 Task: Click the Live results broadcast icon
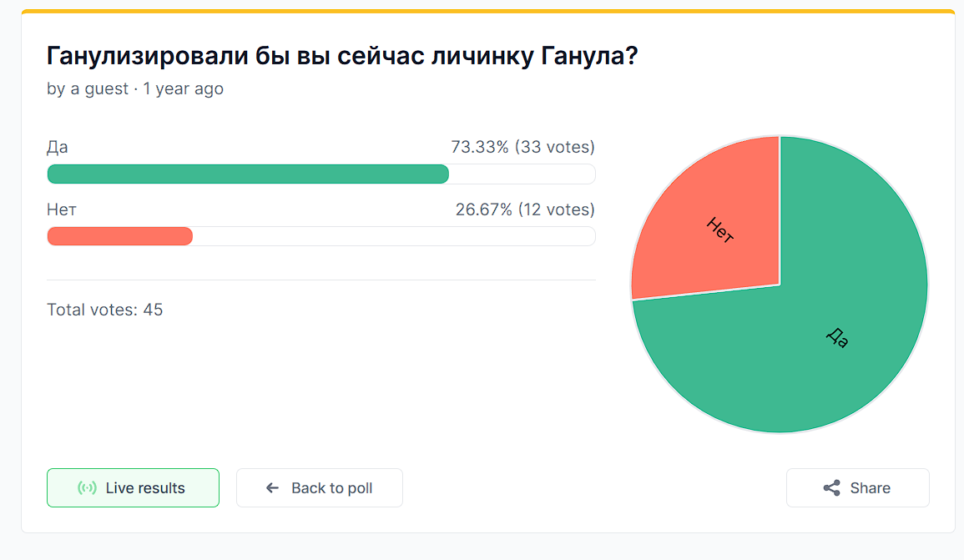pos(87,488)
